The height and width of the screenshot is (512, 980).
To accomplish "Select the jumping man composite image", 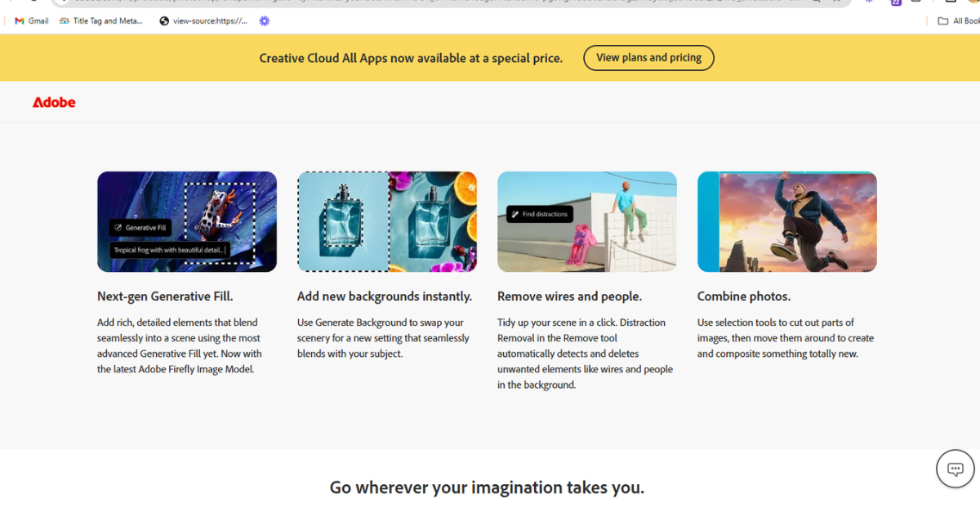I will [787, 221].
